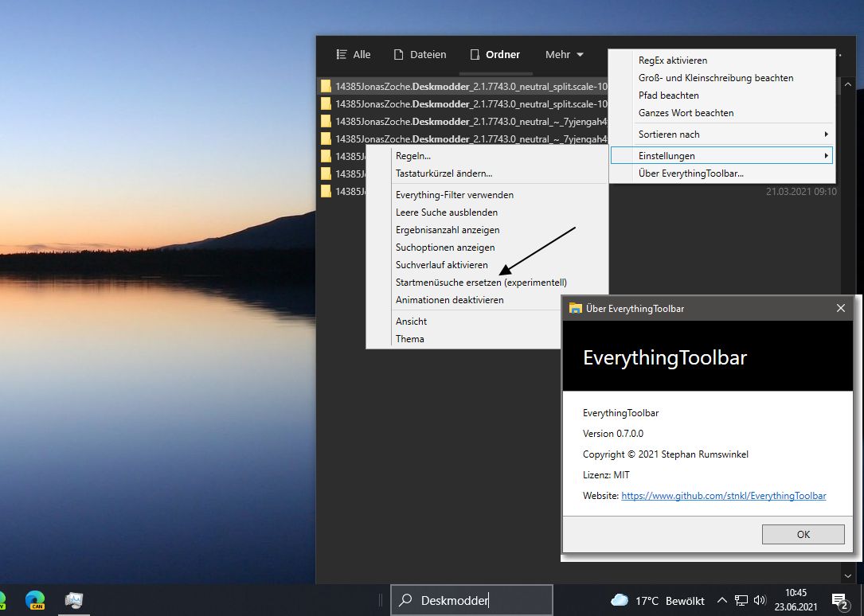Open the notification center icon
864x616 pixels.
click(x=840, y=601)
